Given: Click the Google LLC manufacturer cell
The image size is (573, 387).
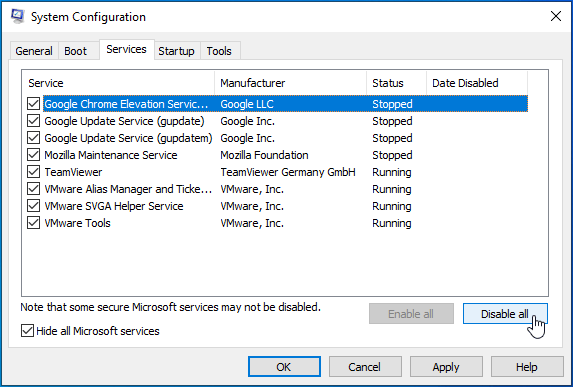Looking at the screenshot, I should click(247, 104).
